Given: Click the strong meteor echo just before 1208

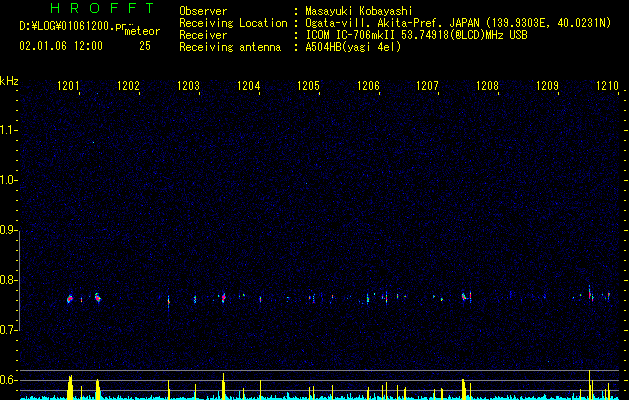Looking at the screenshot, I should click(464, 297).
